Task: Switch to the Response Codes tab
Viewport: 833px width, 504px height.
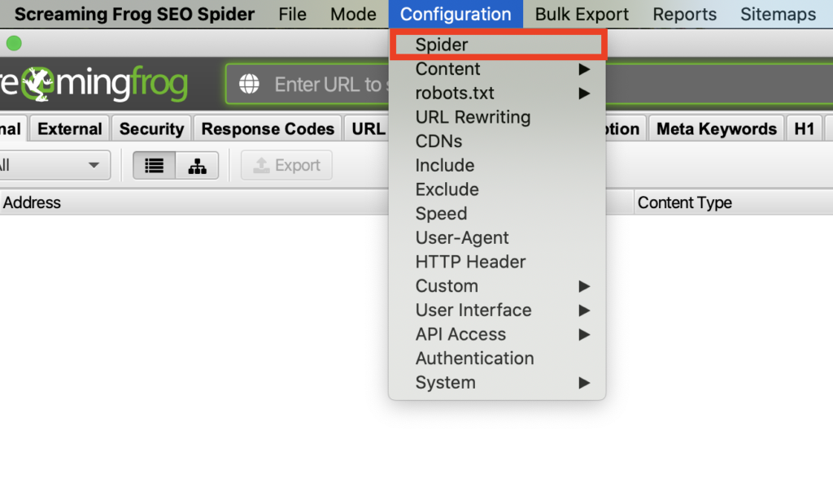Action: (268, 129)
